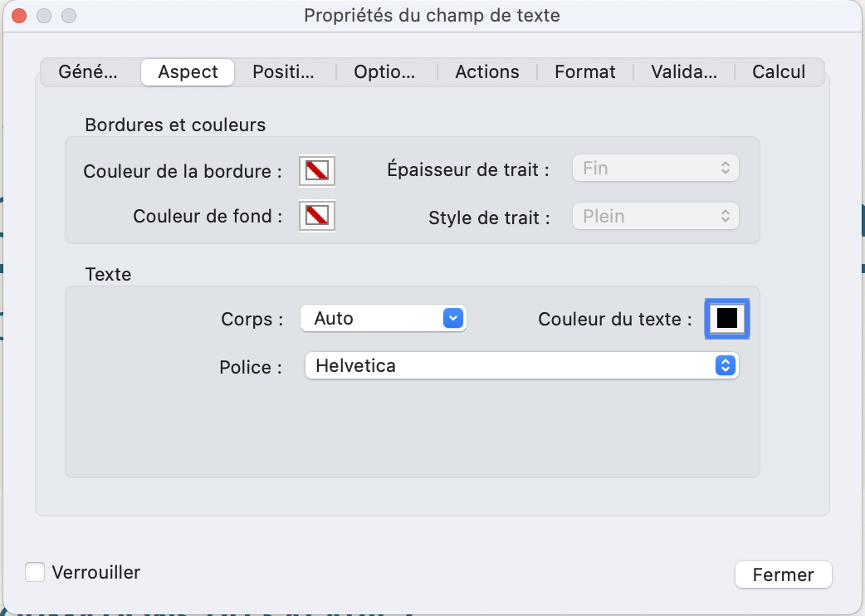Image resolution: width=865 pixels, height=616 pixels.
Task: Expand the Police Helvetica font list
Action: pyautogui.click(x=522, y=365)
